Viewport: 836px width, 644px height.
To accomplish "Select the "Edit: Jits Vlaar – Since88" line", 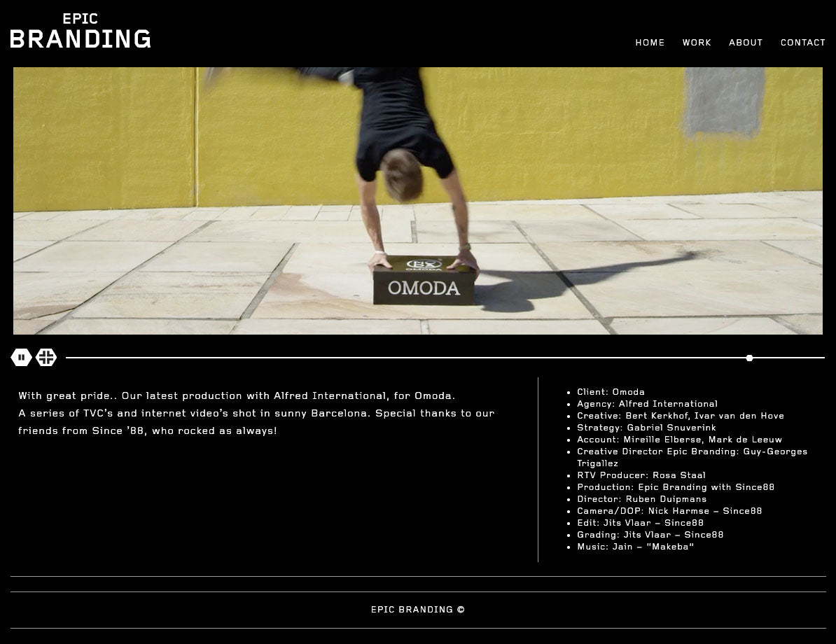I will click(640, 522).
